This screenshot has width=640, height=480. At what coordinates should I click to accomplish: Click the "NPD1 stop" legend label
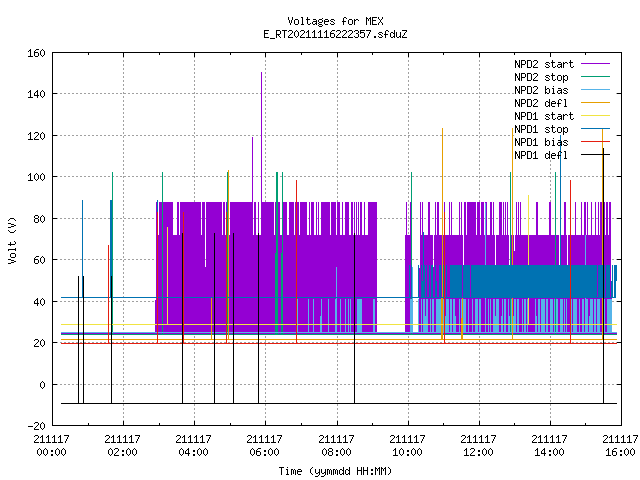[x=541, y=129]
